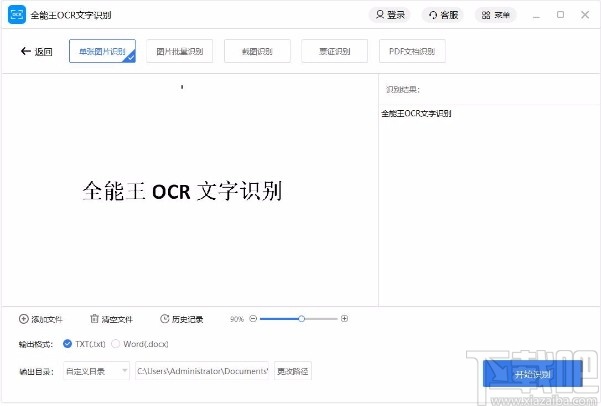The image size is (601, 406).
Task: Switch to PDF文档识别 tab
Action: point(412,51)
